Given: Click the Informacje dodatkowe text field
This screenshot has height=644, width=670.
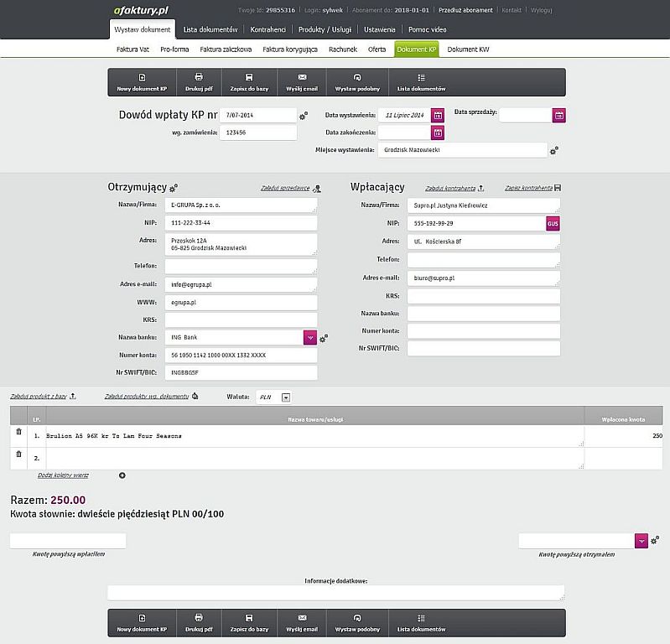Looking at the screenshot, I should pyautogui.click(x=335, y=592).
